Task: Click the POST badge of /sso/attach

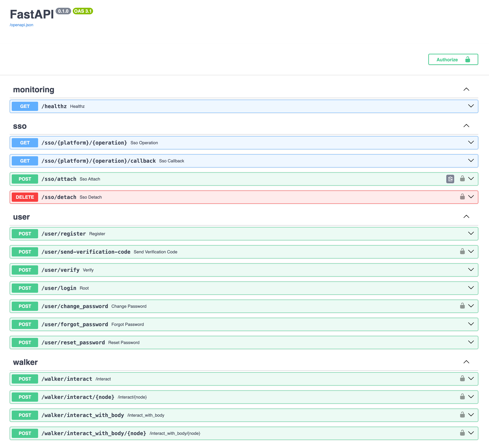Action: 25,179
